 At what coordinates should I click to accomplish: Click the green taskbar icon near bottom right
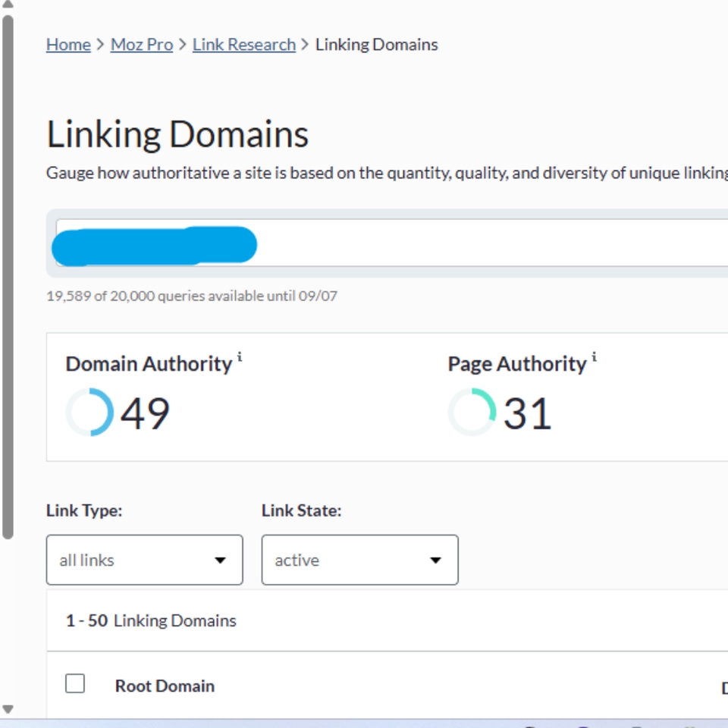tap(688, 726)
